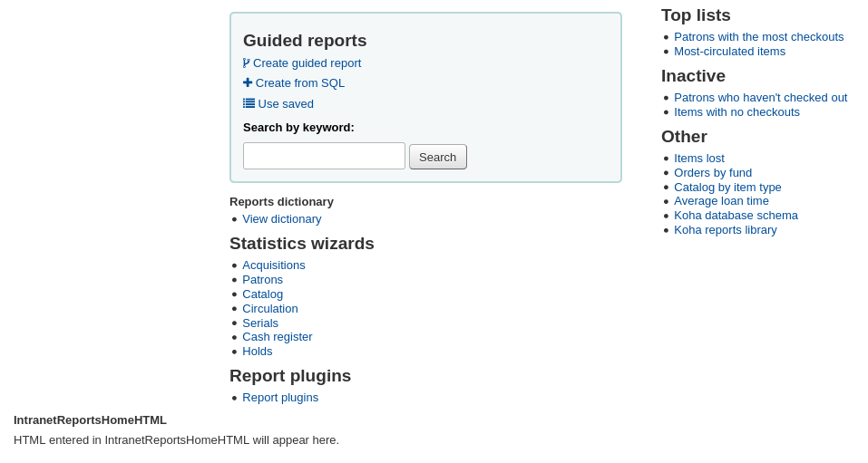Click the Guided reports heading
This screenshot has height=463, width=868.
coord(305,41)
